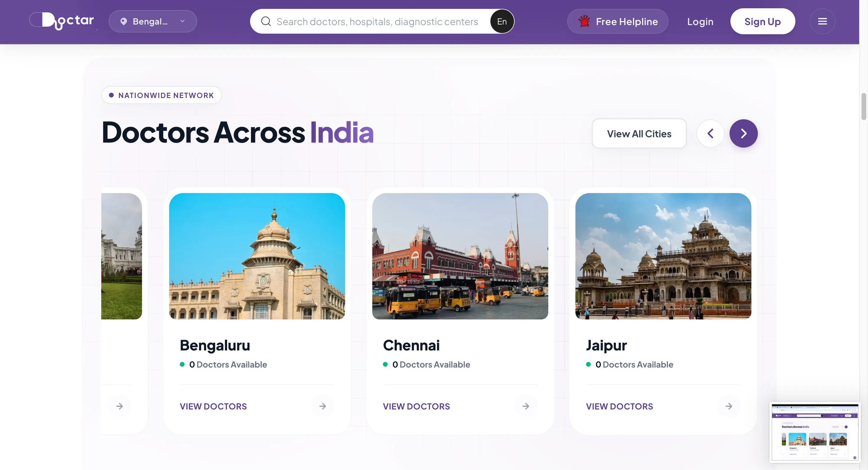Screen dimensions: 868x470
Task: Toggle the En language button
Action: pyautogui.click(x=502, y=21)
